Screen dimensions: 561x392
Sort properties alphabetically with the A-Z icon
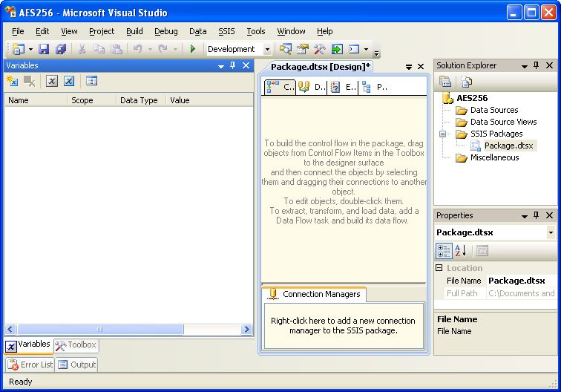(x=461, y=251)
